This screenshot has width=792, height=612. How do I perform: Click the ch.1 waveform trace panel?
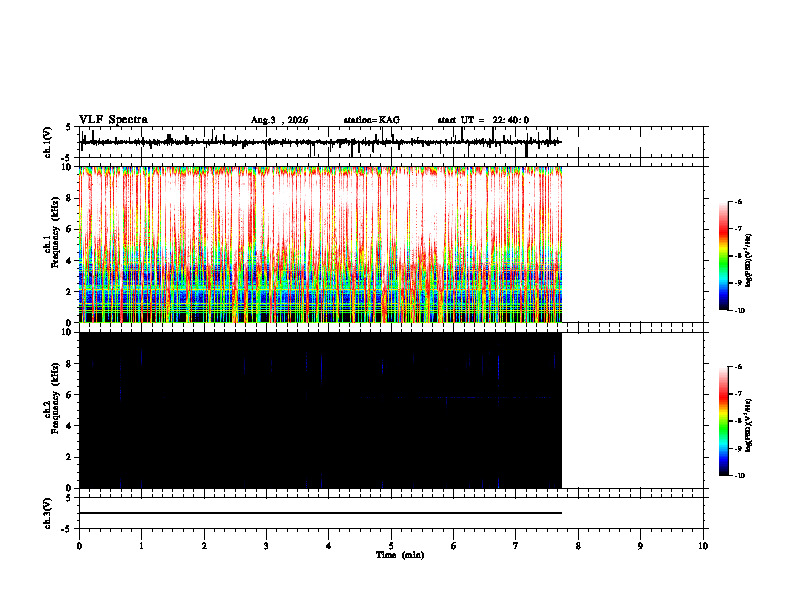pos(391,142)
